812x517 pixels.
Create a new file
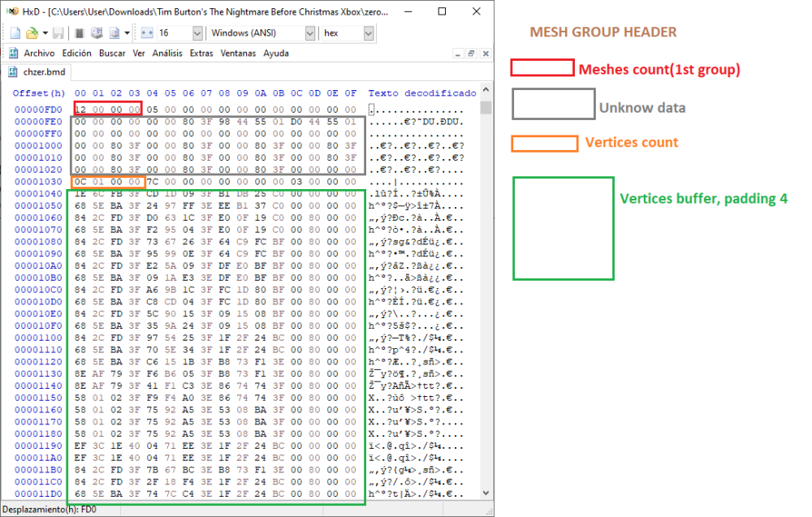(x=15, y=32)
